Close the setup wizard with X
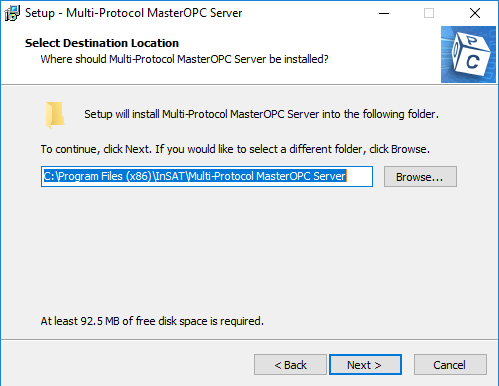The height and width of the screenshot is (386, 499). click(x=475, y=13)
